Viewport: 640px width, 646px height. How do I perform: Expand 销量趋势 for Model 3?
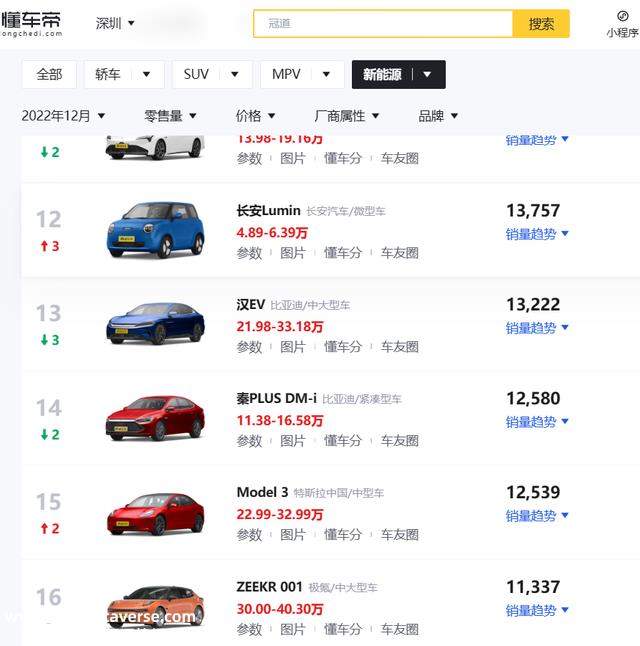tap(537, 516)
